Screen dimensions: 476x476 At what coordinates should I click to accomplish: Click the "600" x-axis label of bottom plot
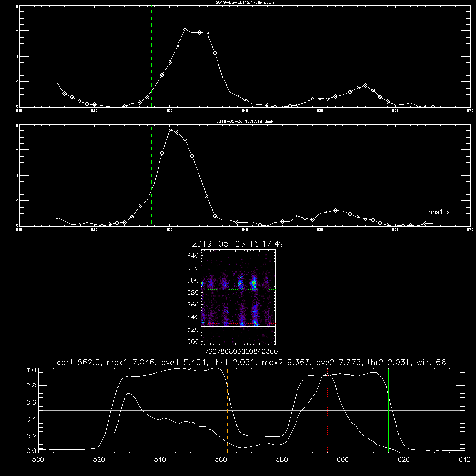point(343,460)
